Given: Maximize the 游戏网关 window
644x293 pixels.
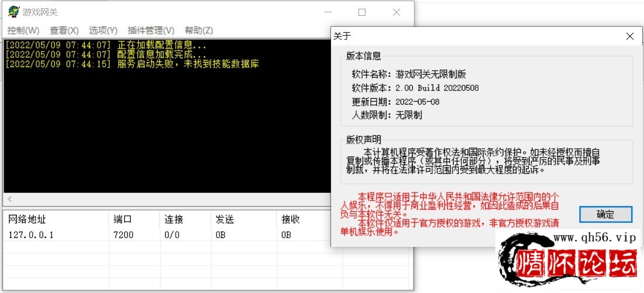Looking at the screenshot, I should point(362,12).
